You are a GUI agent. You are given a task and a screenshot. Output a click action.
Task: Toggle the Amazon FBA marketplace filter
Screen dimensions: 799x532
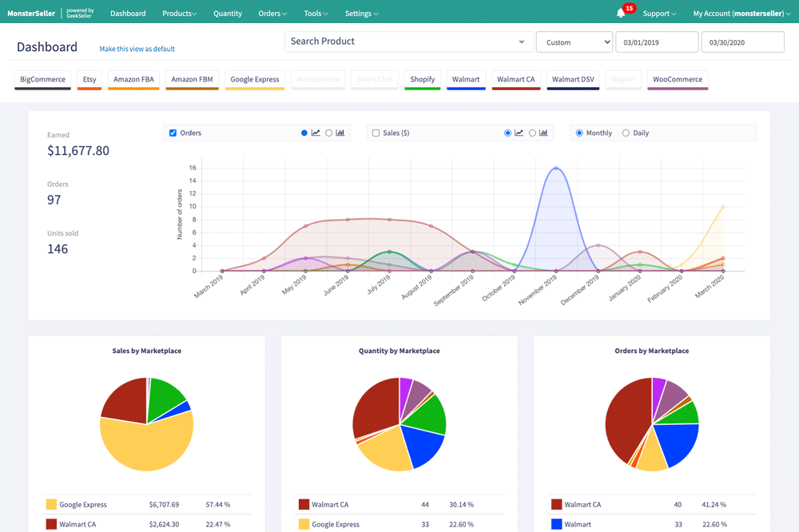133,80
